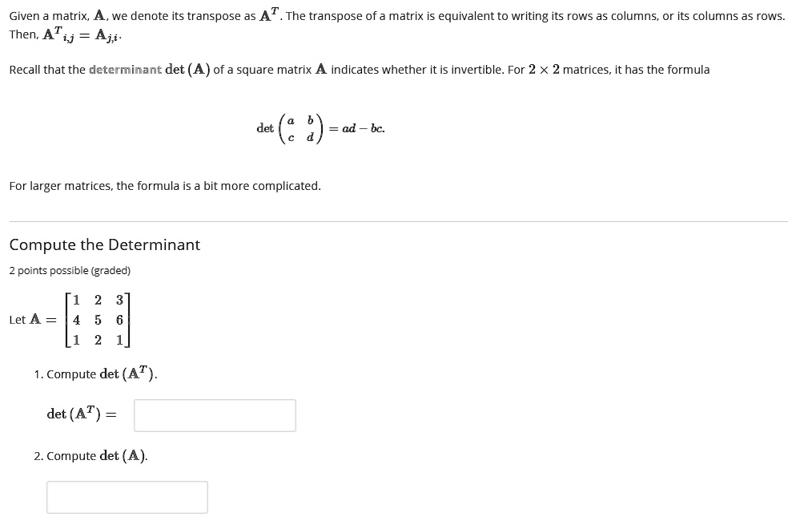812x525 pixels.
Task: Click the top row "1 2 3" of matrix A
Action: point(98,301)
